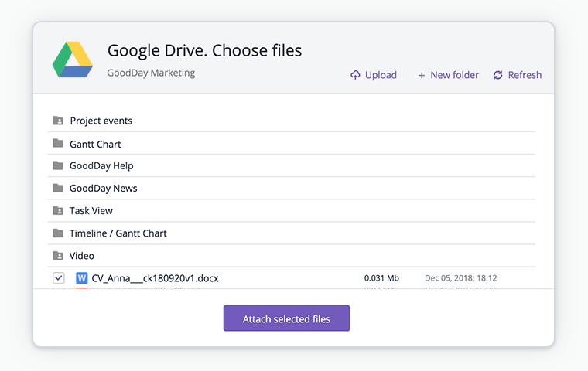Select the Gantt Chart folder icon
Image resolution: width=588 pixels, height=371 pixels.
point(58,143)
